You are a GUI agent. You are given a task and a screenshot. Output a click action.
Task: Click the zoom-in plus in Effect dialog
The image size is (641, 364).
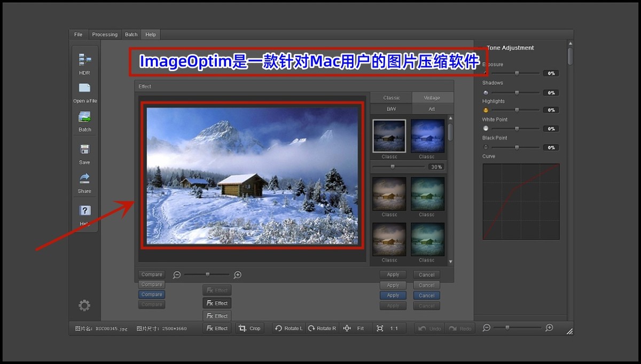click(x=238, y=275)
